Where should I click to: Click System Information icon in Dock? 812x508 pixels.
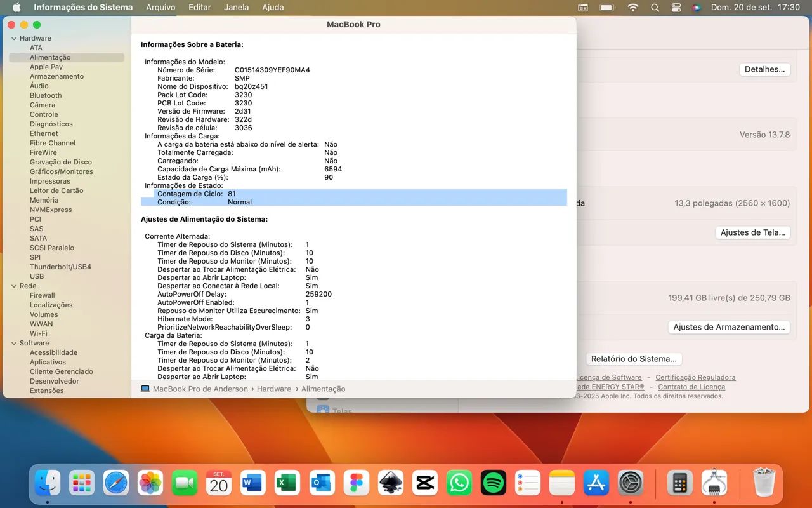714,483
